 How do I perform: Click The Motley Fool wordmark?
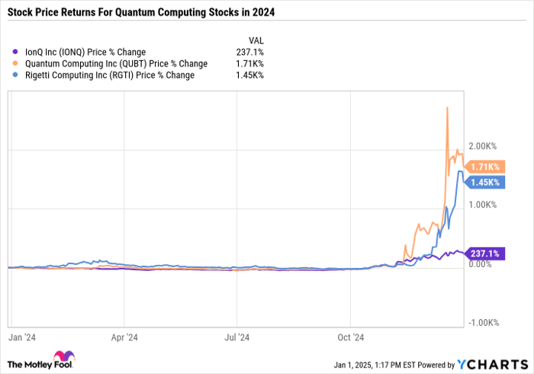coord(40,365)
